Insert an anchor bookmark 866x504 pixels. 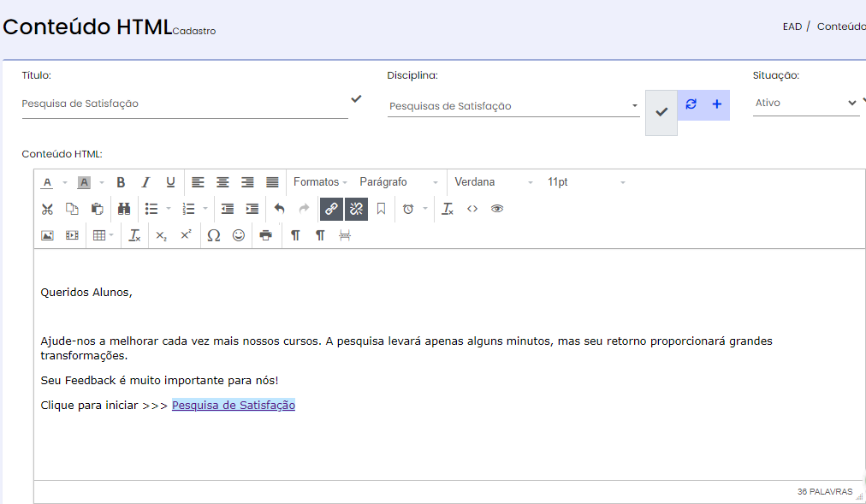tap(381, 209)
